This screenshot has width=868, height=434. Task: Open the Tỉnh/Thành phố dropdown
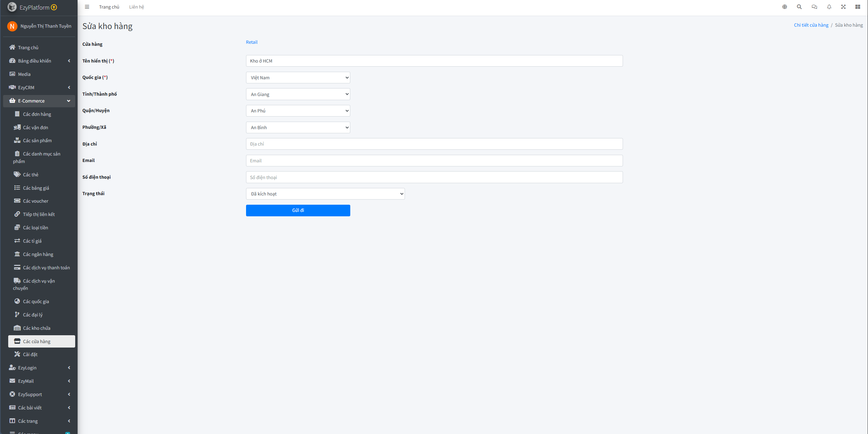click(298, 94)
